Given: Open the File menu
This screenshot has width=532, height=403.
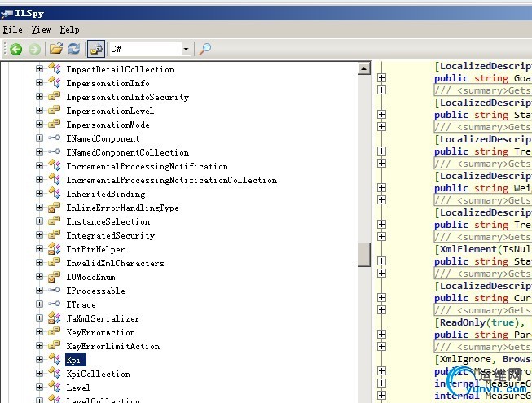Looking at the screenshot, I should [12, 30].
